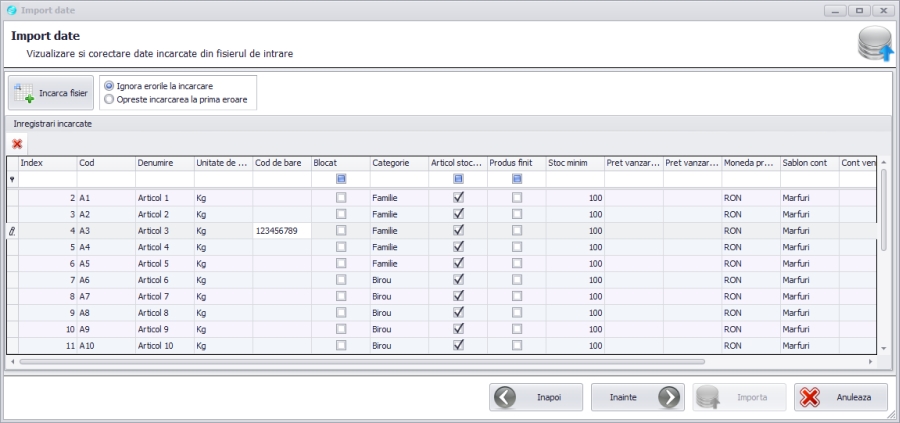Open the Articol stoc filter dropdown
The height and width of the screenshot is (423, 900).
point(458,179)
